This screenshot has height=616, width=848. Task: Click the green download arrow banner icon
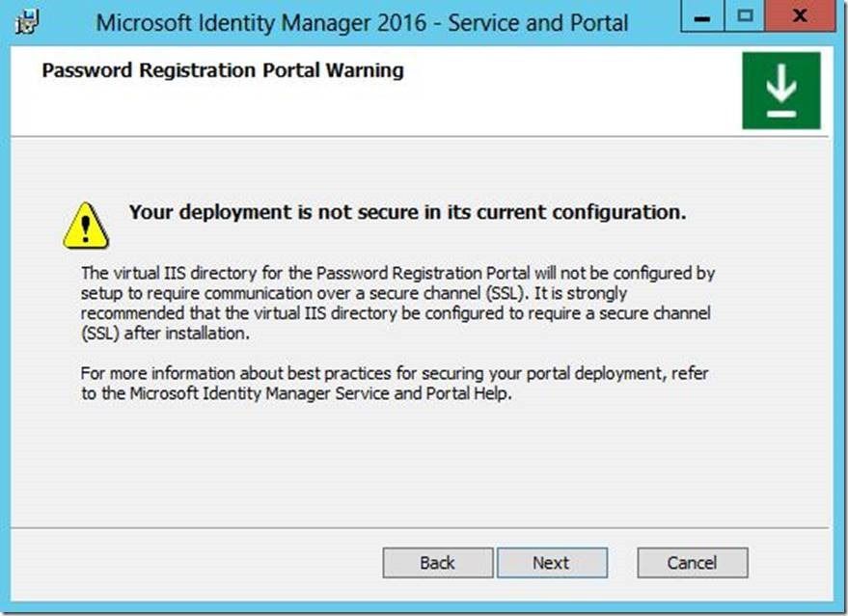780,91
